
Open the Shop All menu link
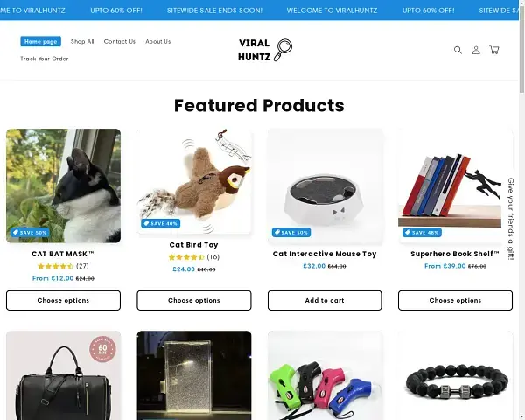click(x=82, y=41)
